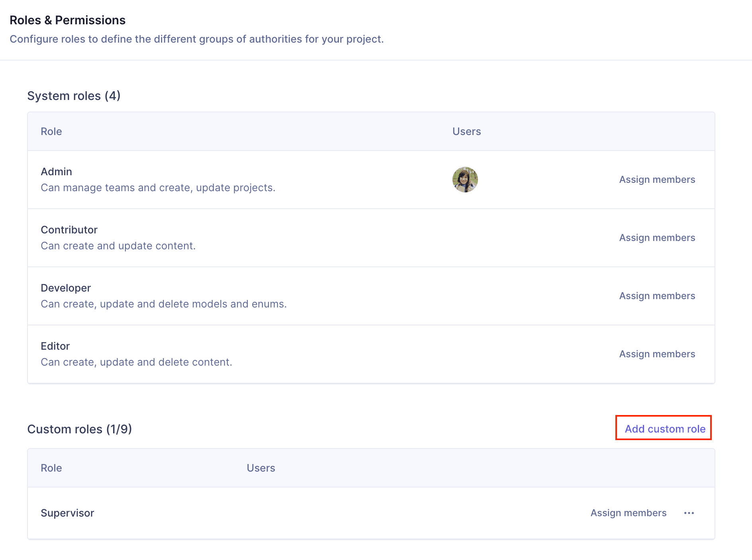Screen dimensions: 752x560
Task: Click the Admin user's avatar photo
Action: [465, 180]
